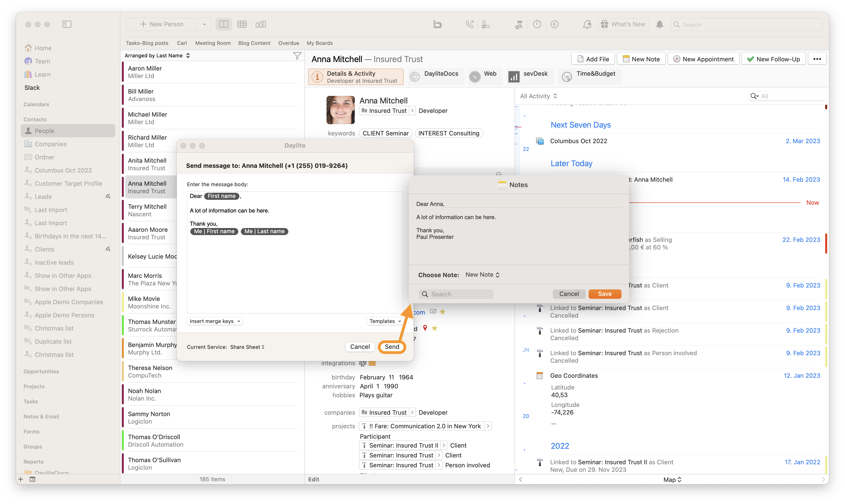The width and height of the screenshot is (845, 504).
Task: Open the Templates dropdown
Action: click(x=385, y=321)
